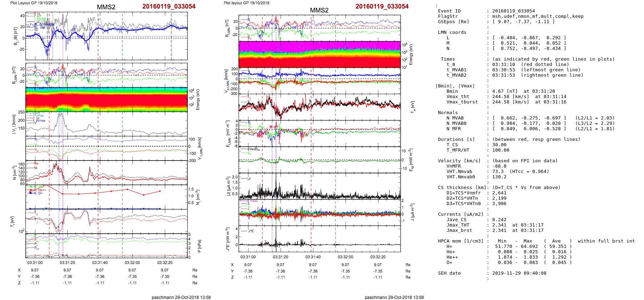Click the |J| current density panel in right plot
The width and height of the screenshot is (644, 300).
coord(320,186)
